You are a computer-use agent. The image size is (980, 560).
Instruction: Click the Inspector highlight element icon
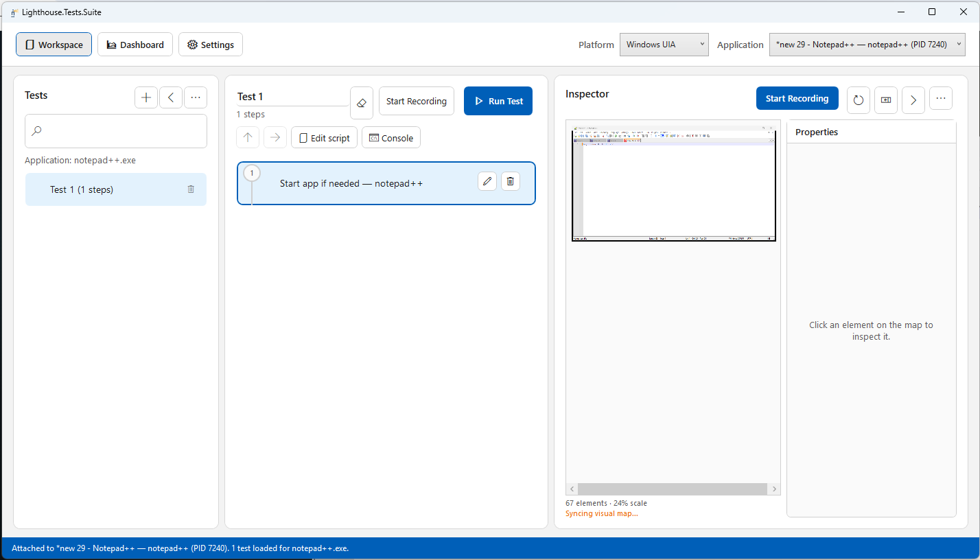pos(886,100)
